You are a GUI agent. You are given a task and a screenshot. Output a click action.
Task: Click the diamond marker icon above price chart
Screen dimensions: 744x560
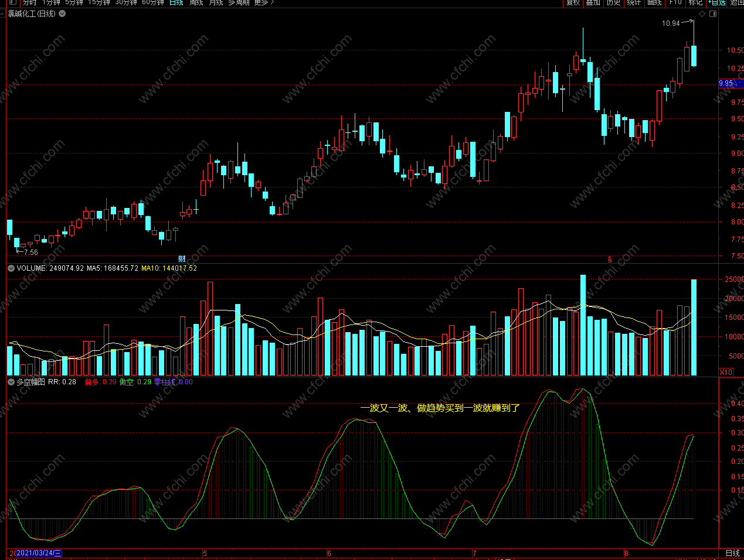702,14
